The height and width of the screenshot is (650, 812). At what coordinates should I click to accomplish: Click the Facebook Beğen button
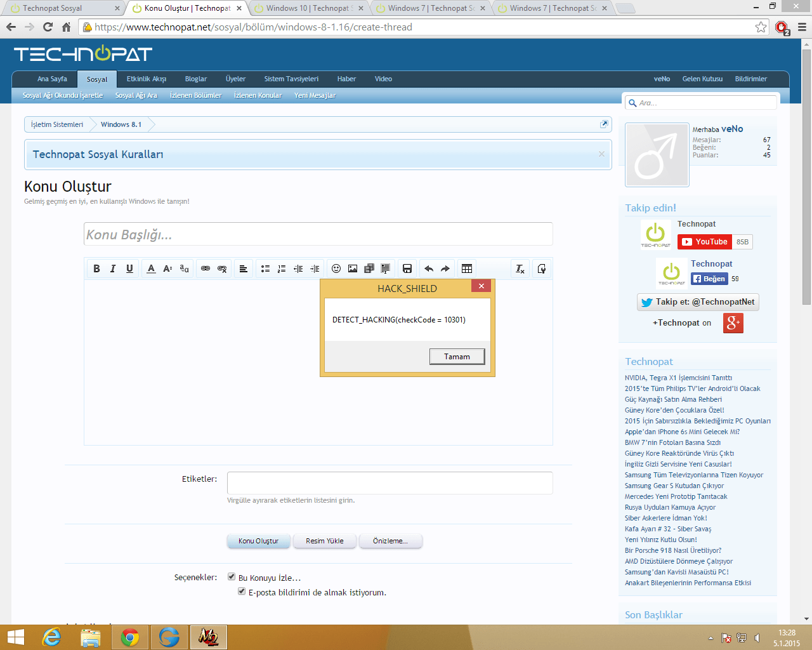[709, 279]
